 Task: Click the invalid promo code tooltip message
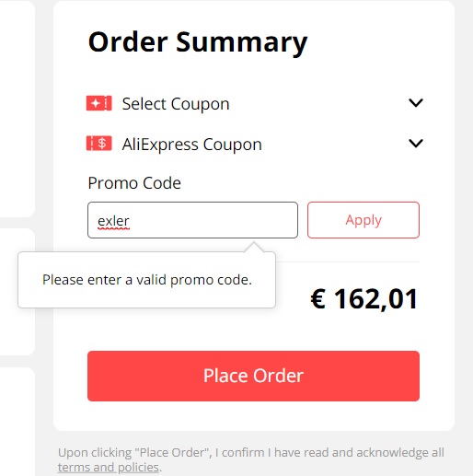click(147, 280)
